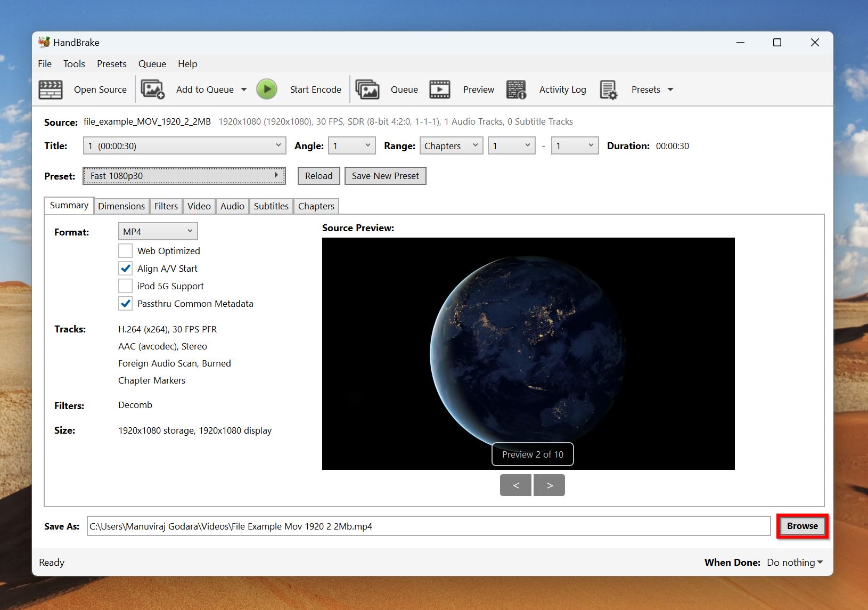Open the ending chapter dropdown
868x610 pixels.
coord(575,145)
